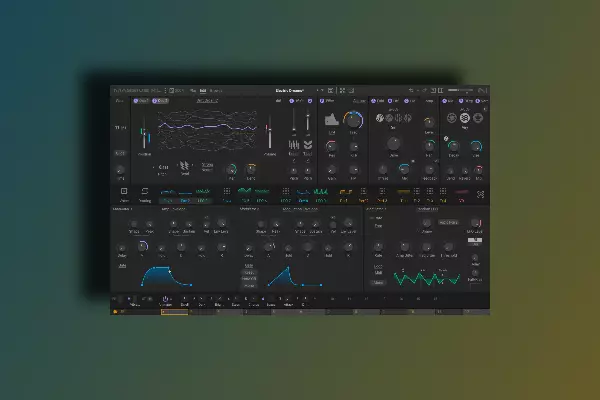The image size is (600, 400).
Task: Click the wavetable waveform display
Action: 207,130
